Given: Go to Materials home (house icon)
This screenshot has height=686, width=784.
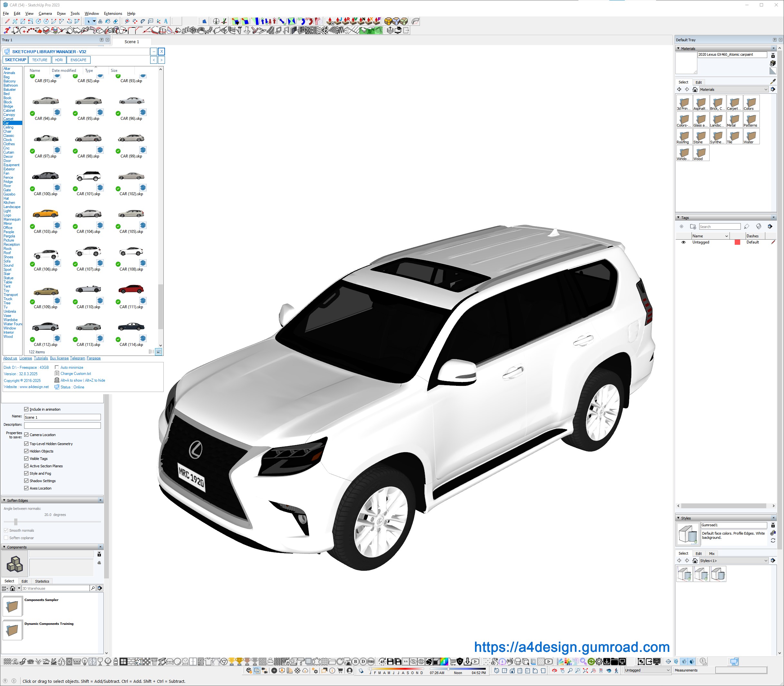Looking at the screenshot, I should [695, 90].
